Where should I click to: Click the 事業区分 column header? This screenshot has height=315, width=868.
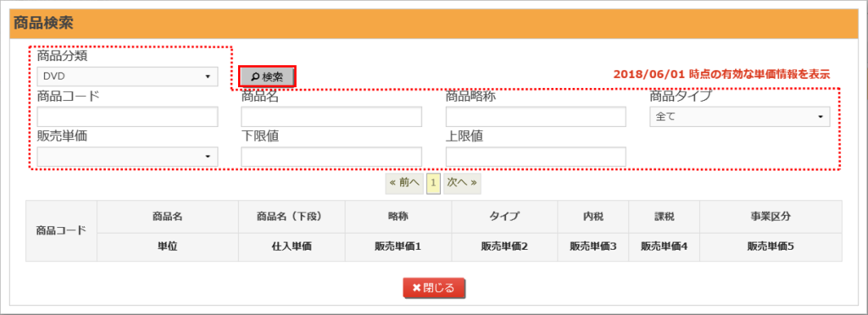[771, 217]
